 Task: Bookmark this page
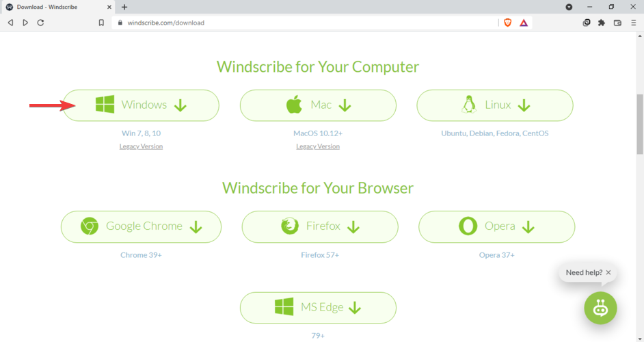[101, 23]
